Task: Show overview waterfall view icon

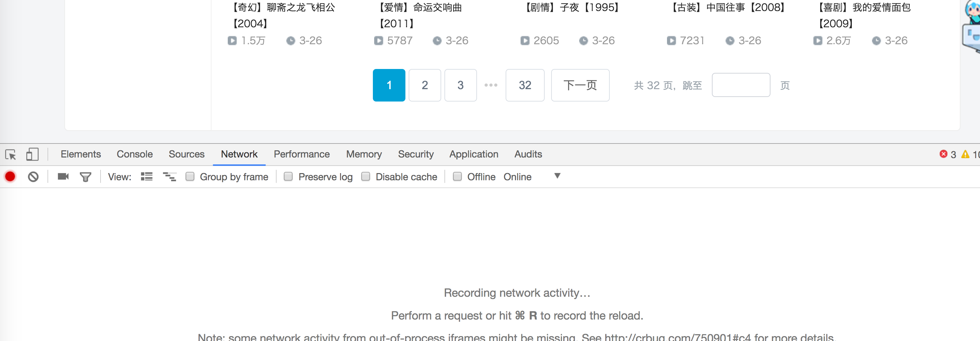Action: point(169,176)
